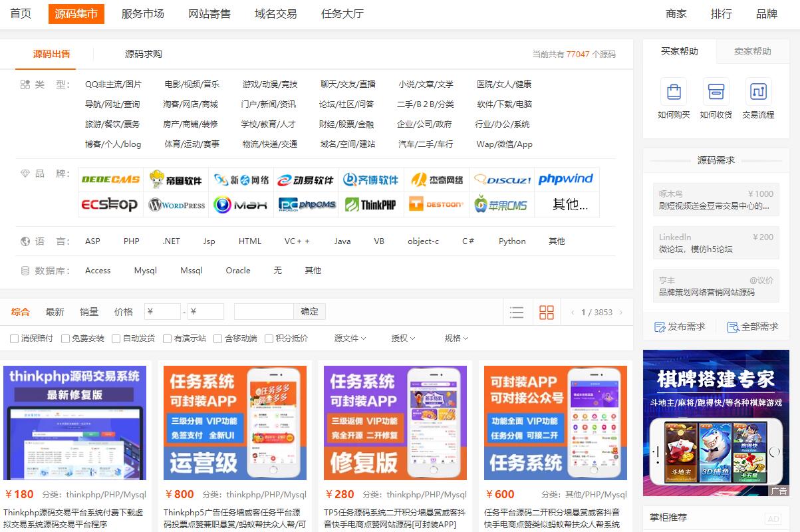Open the 交易流程 help icon
This screenshot has height=532, width=800.
coord(758,91)
